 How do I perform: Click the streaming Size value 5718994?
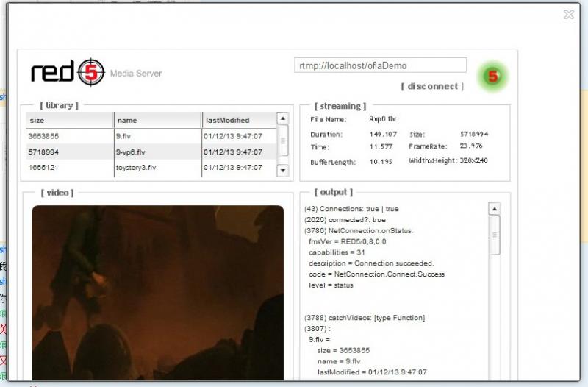[x=474, y=134]
